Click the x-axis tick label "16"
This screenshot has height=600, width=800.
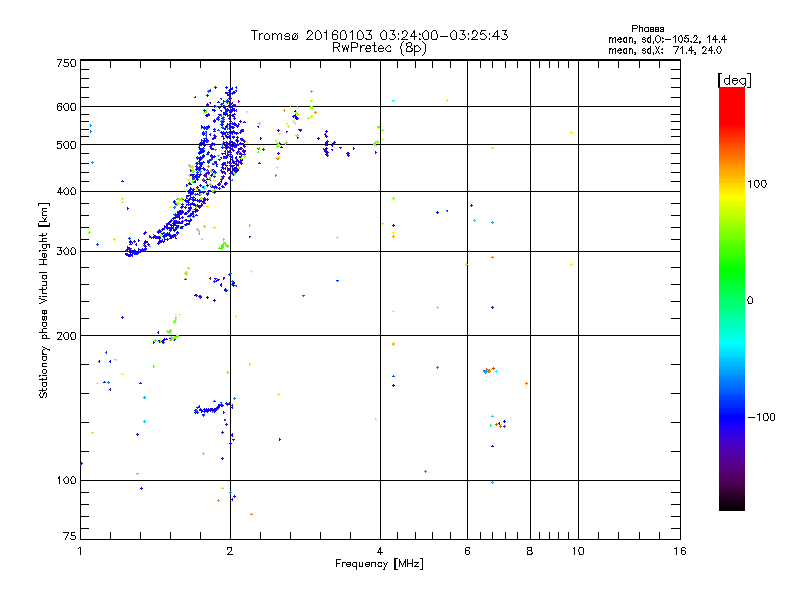[680, 551]
